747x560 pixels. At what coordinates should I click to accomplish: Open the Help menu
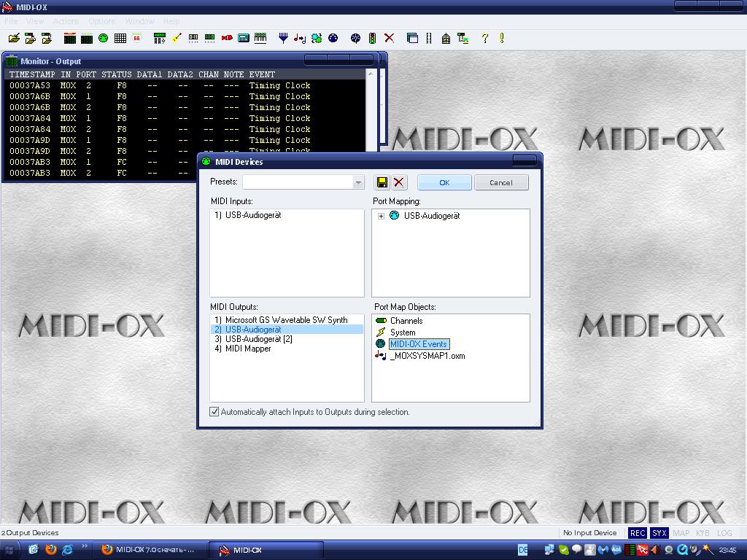coord(171,21)
